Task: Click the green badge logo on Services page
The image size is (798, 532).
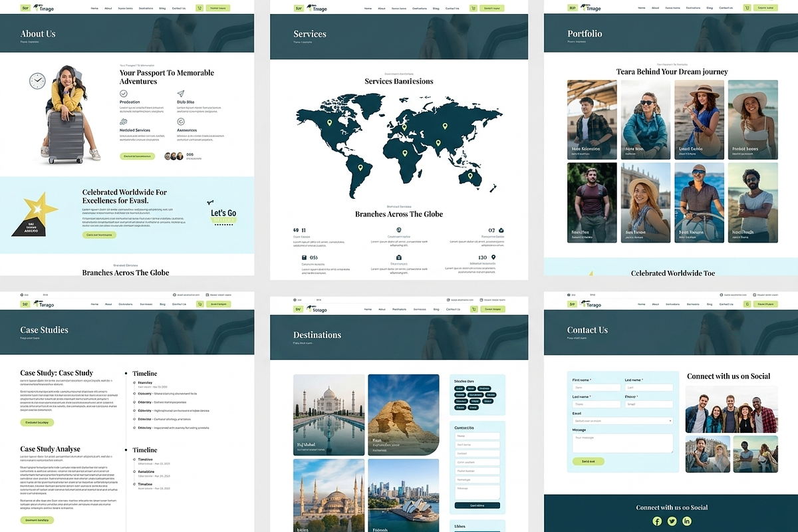Action: coord(299,8)
